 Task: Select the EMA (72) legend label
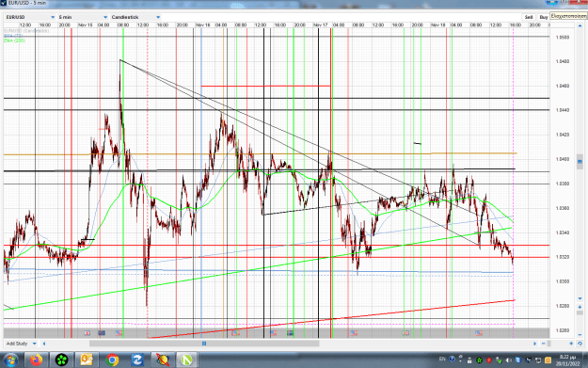click(x=13, y=36)
